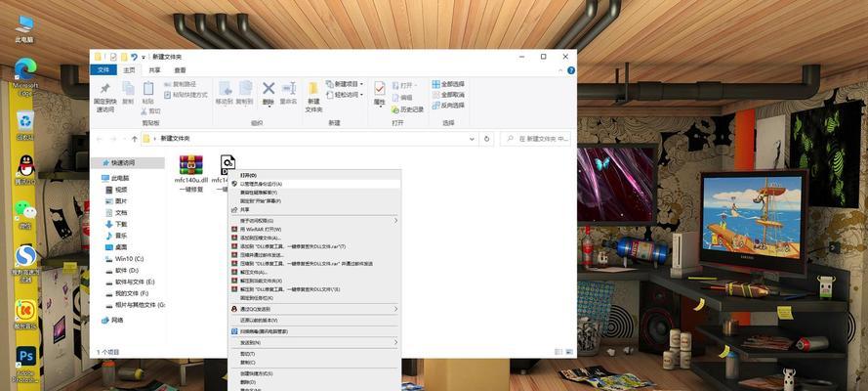
Task: Click Select none (全部取消)
Action: click(x=448, y=95)
